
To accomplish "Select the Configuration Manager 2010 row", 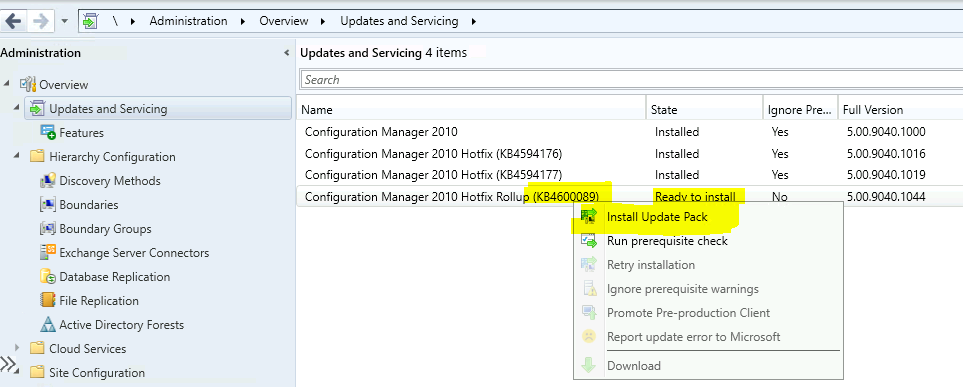I will pos(630,131).
